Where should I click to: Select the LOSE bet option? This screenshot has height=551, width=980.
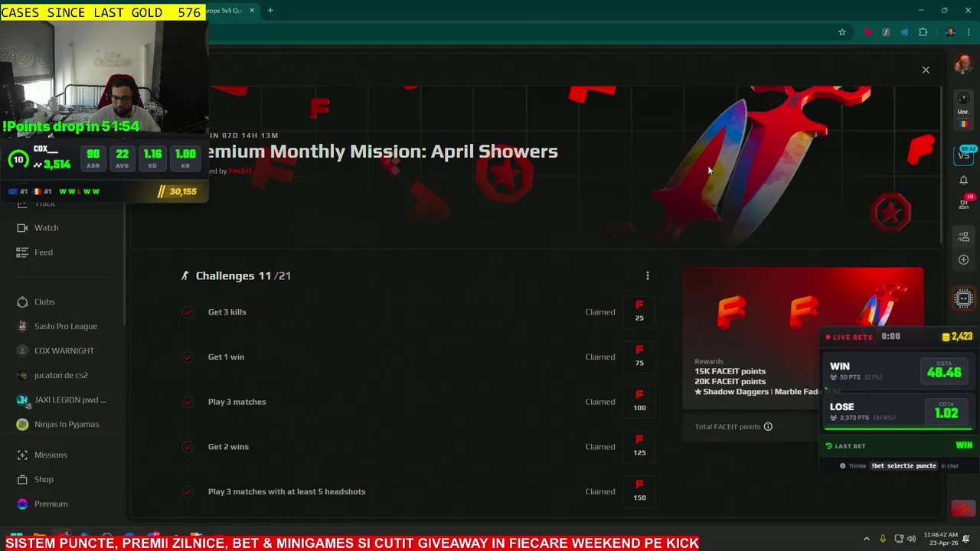coord(897,412)
